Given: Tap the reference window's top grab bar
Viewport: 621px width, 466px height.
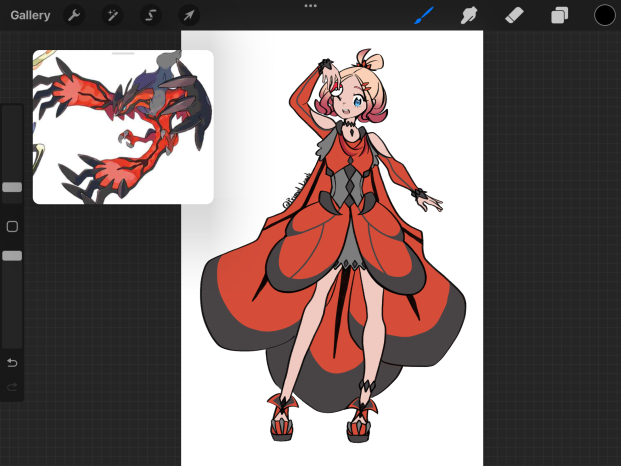Looking at the screenshot, I should tap(123, 54).
